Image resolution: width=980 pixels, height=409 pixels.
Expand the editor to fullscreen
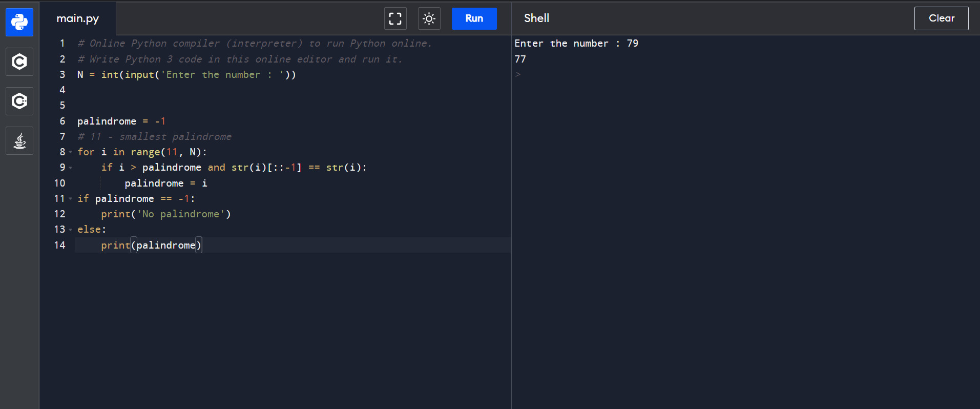point(395,19)
